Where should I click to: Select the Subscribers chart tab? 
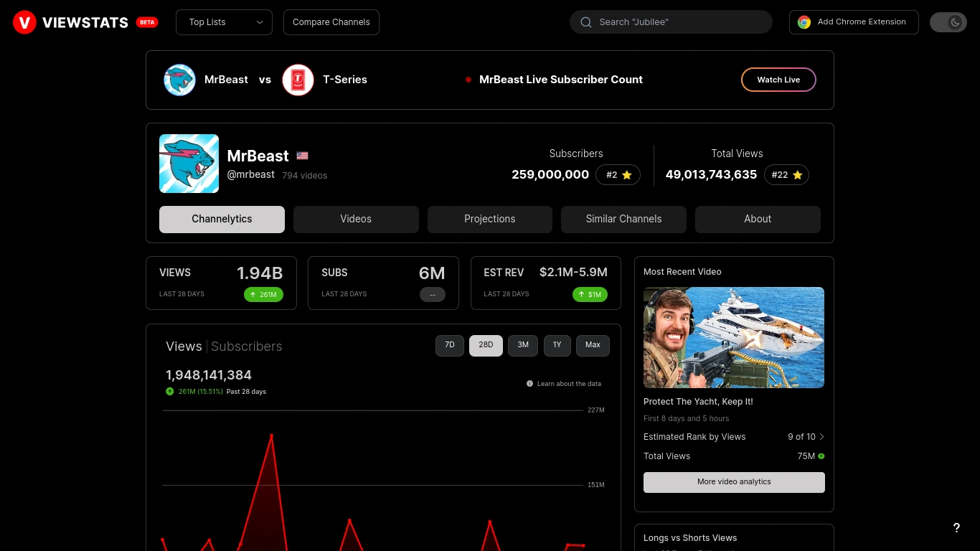click(x=247, y=347)
